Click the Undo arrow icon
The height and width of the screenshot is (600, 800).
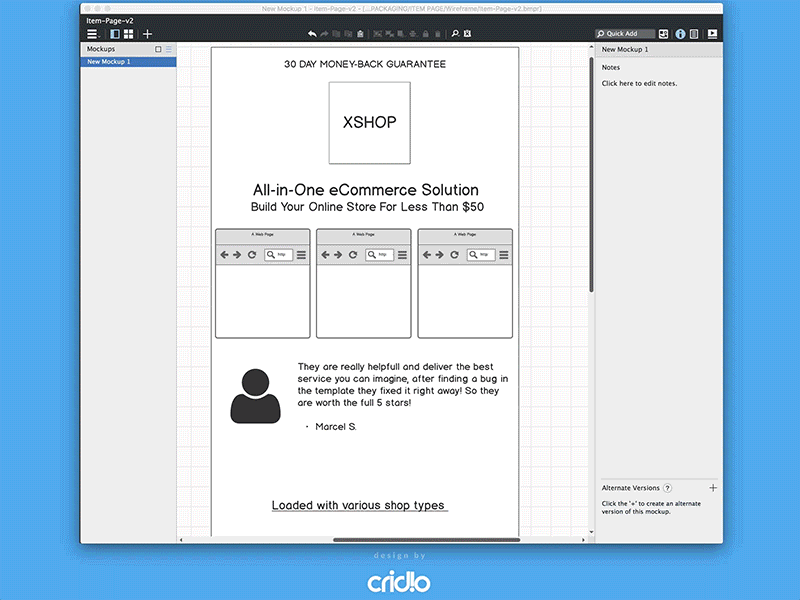[x=313, y=33]
